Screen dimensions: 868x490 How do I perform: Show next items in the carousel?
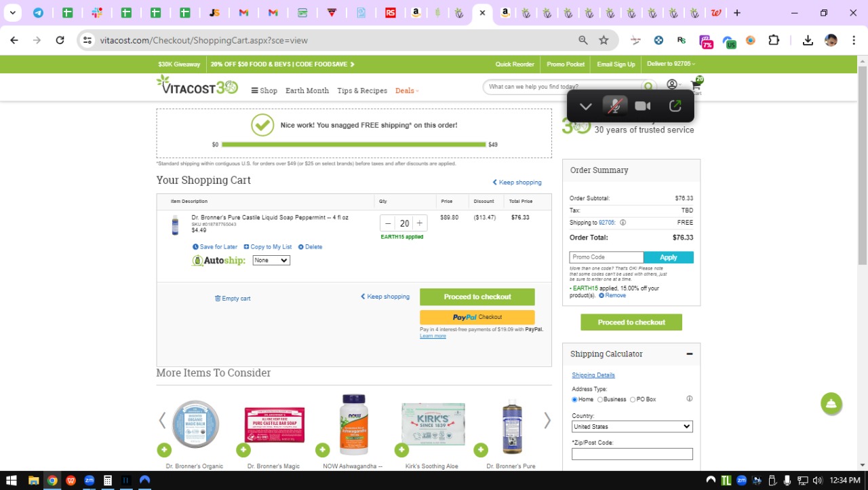(x=547, y=421)
